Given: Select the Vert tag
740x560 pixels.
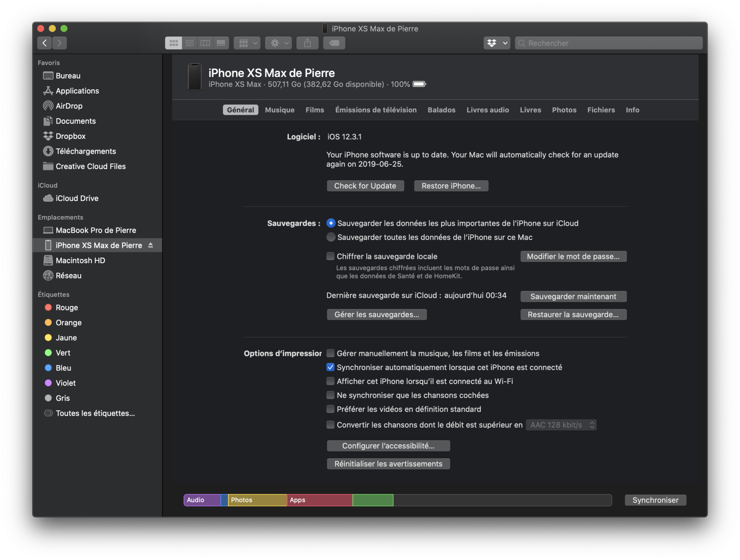Looking at the screenshot, I should [57, 353].
